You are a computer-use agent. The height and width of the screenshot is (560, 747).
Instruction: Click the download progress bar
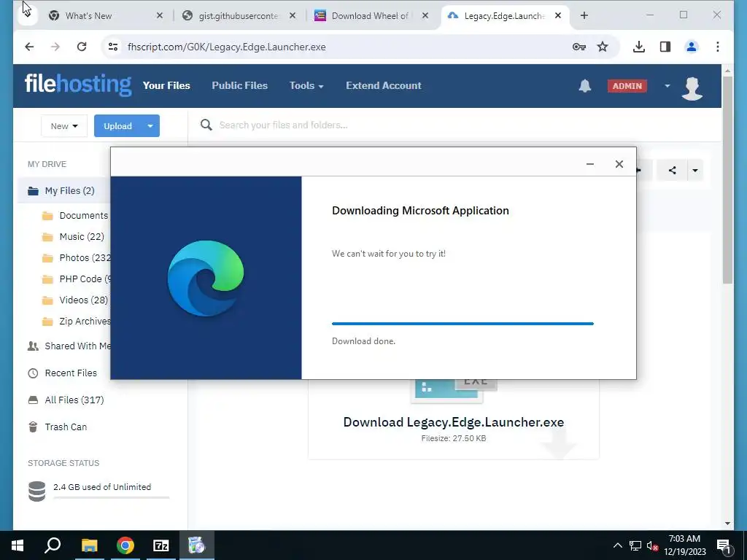[x=462, y=324]
